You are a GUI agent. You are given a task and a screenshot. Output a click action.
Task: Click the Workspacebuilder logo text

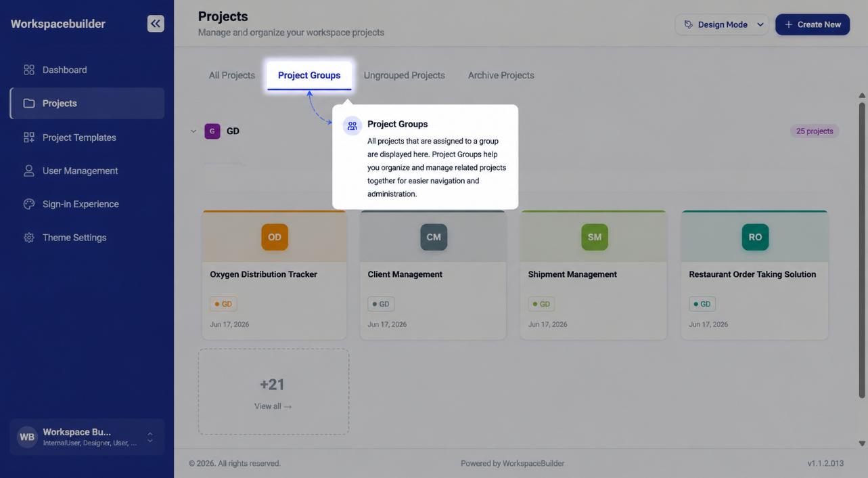point(58,24)
